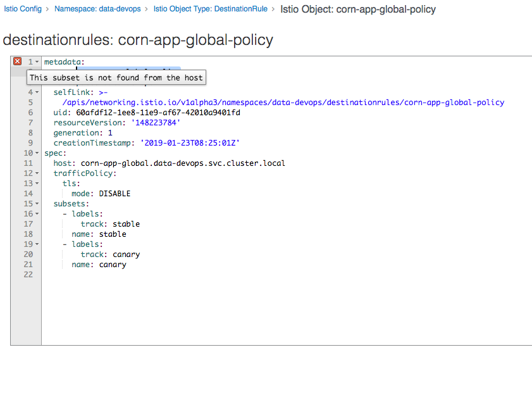This screenshot has height=409, width=532.
Task: Collapse the spec block fold arrow
Action: click(37, 153)
